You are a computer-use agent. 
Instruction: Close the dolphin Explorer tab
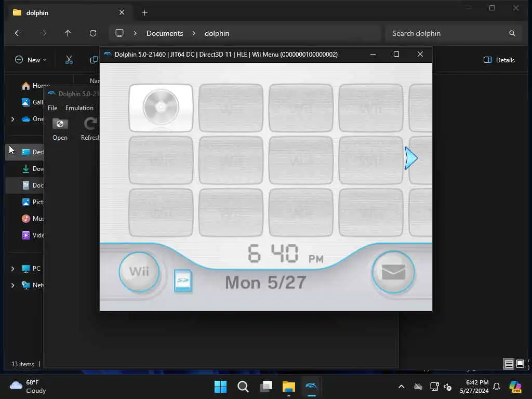coord(122,12)
